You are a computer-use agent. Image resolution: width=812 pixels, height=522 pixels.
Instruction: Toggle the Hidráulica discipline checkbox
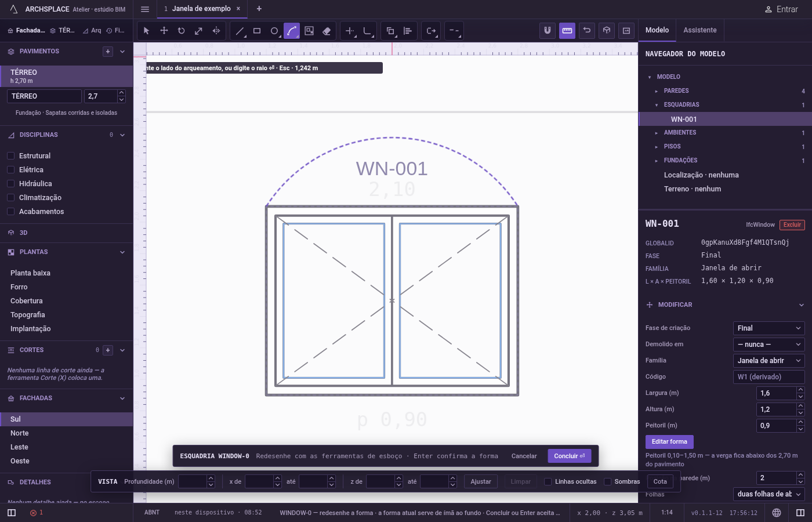[x=10, y=184]
